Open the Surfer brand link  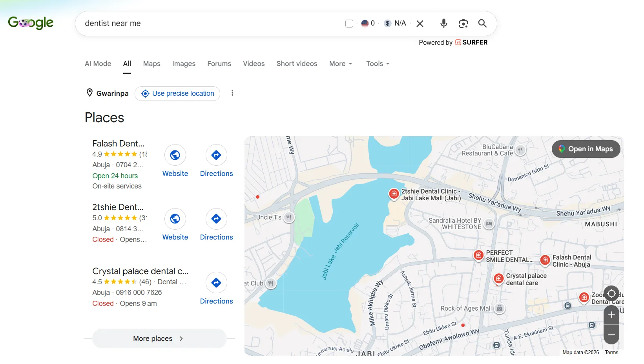(x=471, y=42)
